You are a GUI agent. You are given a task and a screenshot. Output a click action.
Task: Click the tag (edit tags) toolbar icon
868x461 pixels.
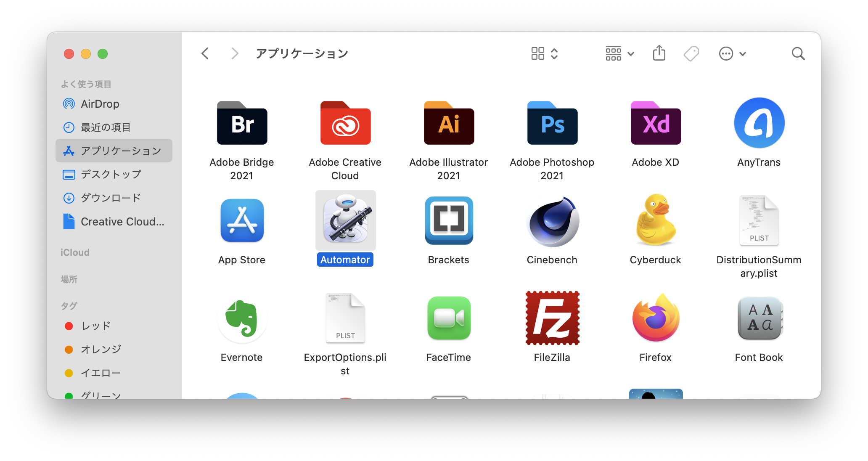pyautogui.click(x=691, y=54)
